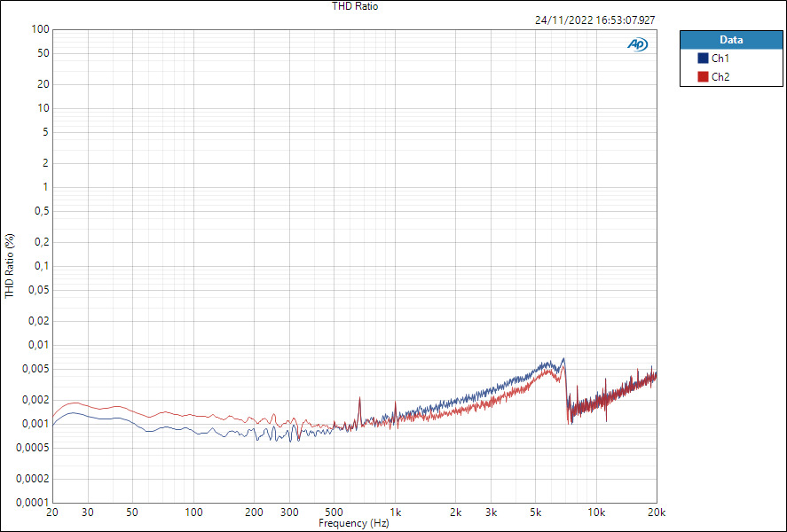This screenshot has height=532, width=787.
Task: Click the Frequency (Hz) axis label
Action: [354, 523]
